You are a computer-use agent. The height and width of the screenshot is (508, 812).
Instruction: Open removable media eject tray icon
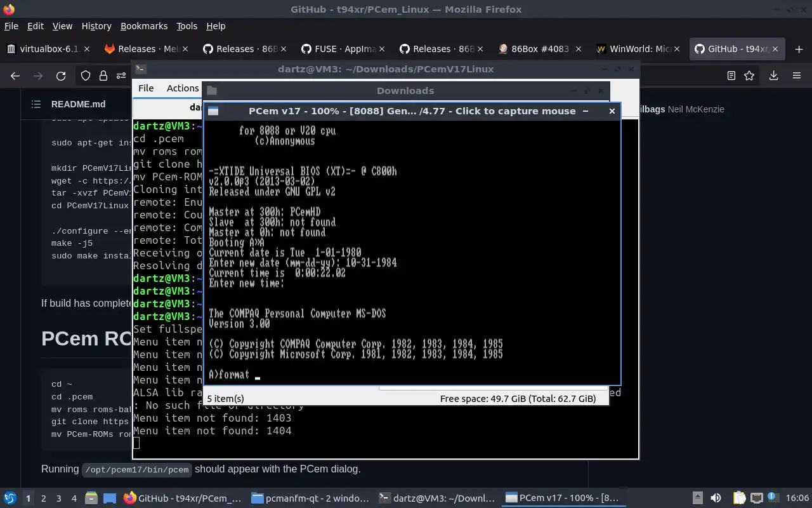point(697,498)
